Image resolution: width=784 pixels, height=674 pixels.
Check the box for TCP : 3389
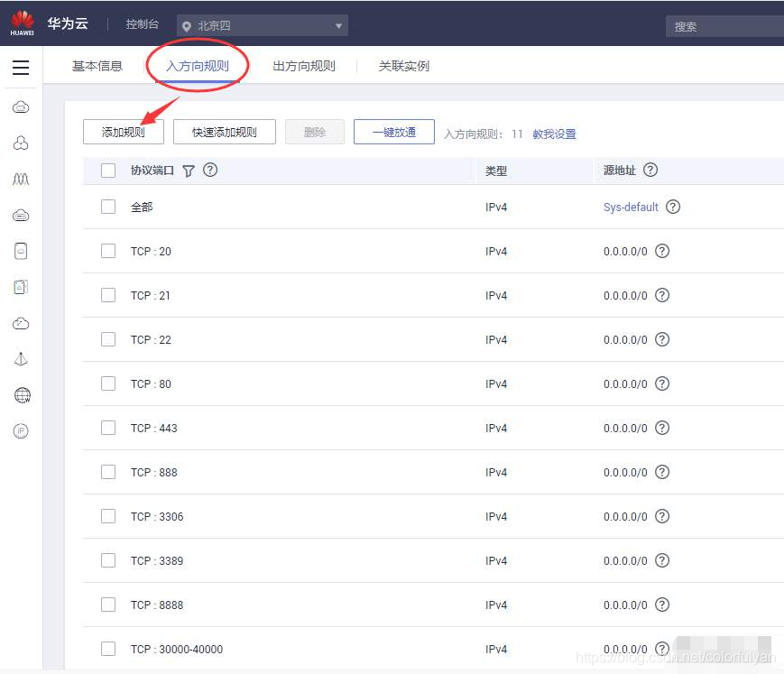click(x=108, y=560)
